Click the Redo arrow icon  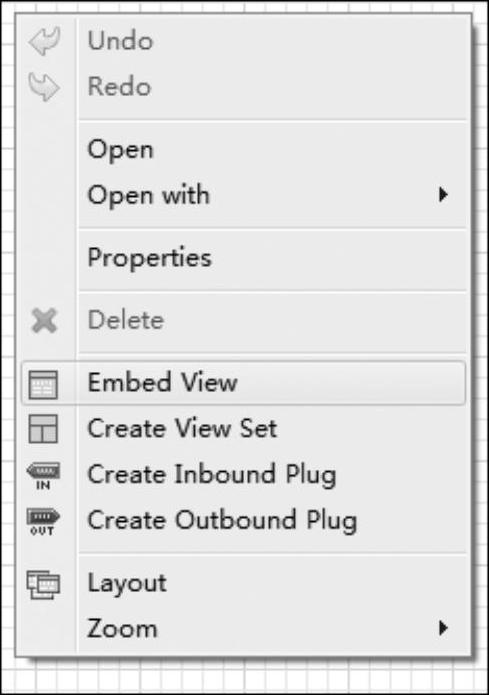click(x=44, y=86)
